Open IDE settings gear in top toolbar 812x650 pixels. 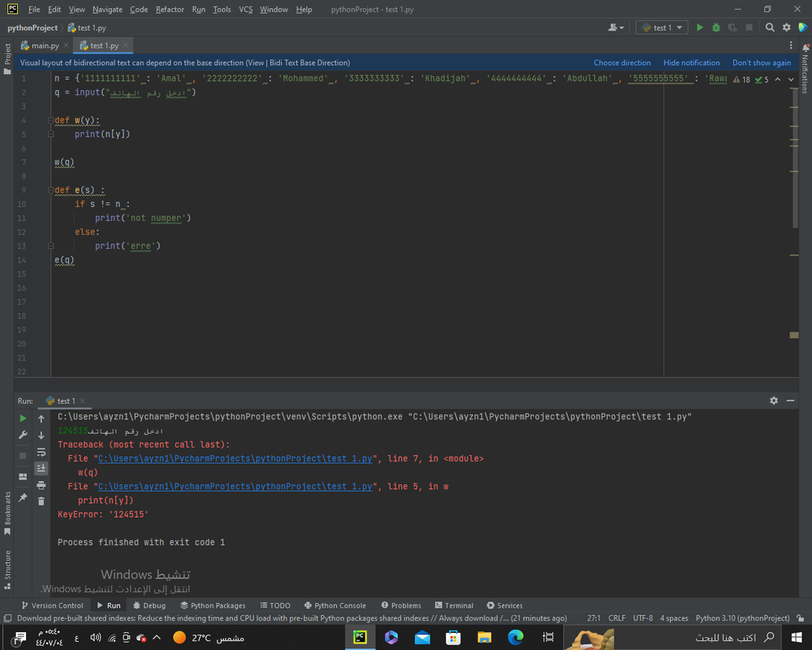coord(786,28)
